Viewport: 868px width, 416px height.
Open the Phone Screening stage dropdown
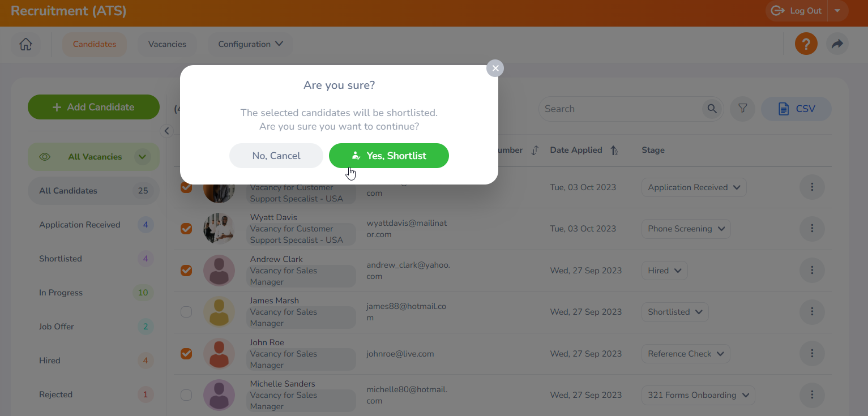(686, 229)
